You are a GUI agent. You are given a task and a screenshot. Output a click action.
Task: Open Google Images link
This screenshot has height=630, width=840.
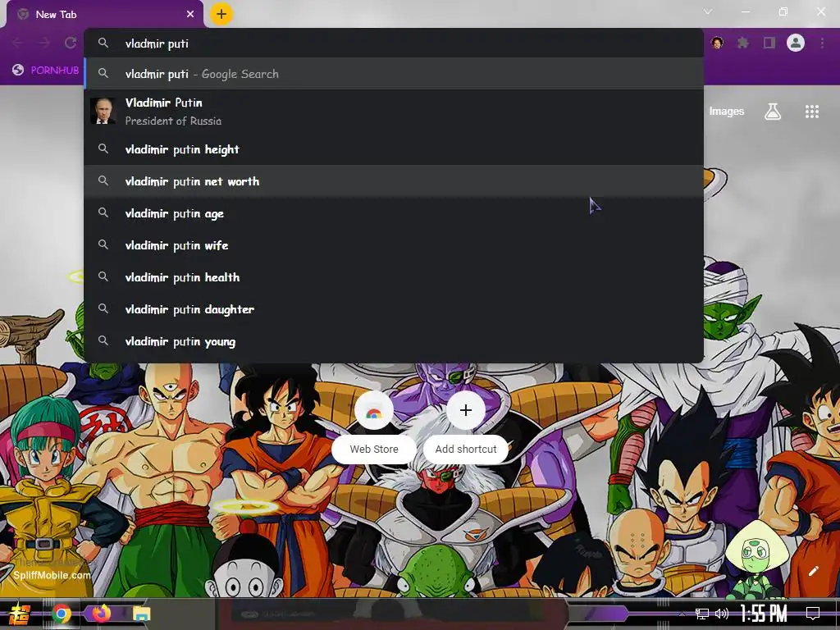tap(727, 112)
